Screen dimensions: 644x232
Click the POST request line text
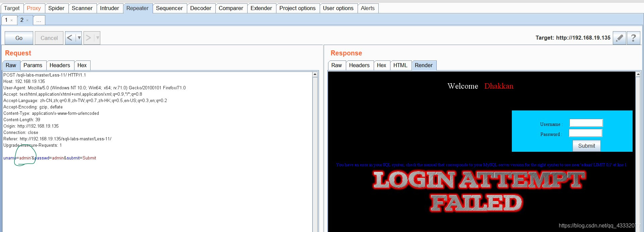pyautogui.click(x=45, y=75)
